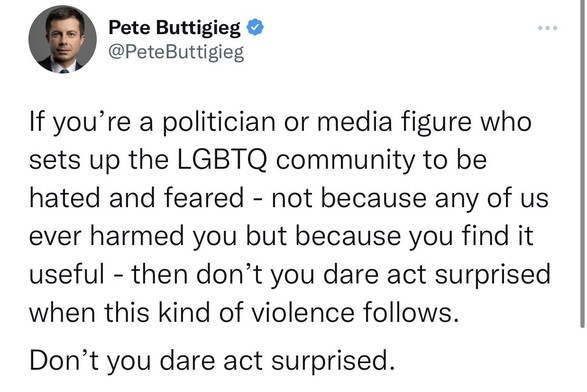The height and width of the screenshot is (392, 587).
Task: Click the line beginning "hated and feared"
Action: pos(289,198)
